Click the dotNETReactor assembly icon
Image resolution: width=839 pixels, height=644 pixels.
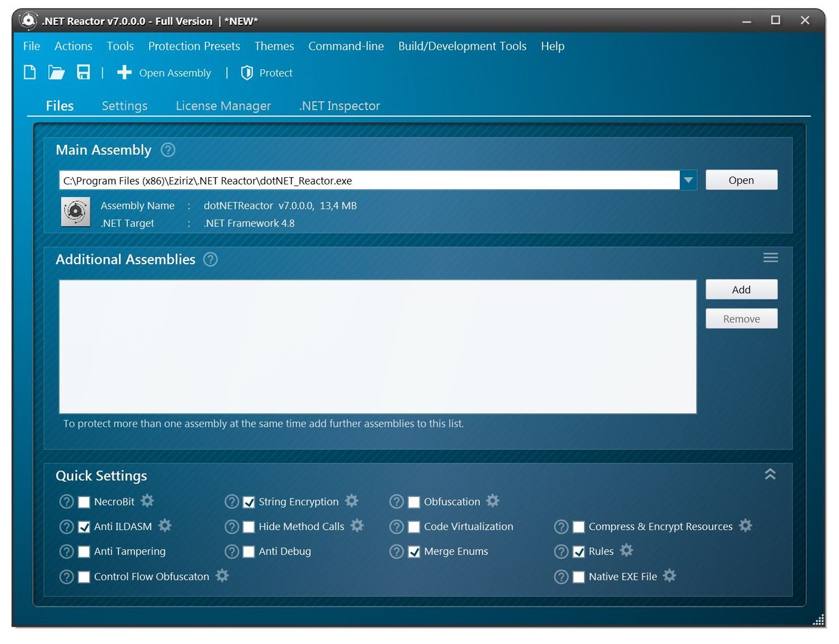pyautogui.click(x=76, y=212)
